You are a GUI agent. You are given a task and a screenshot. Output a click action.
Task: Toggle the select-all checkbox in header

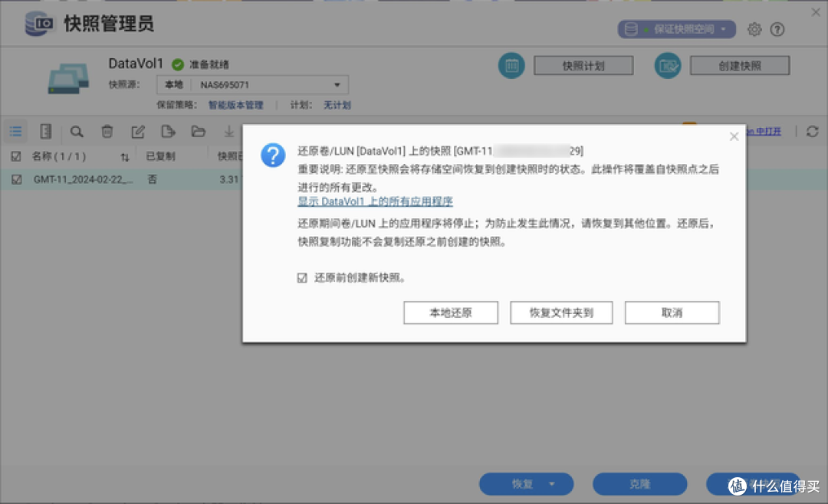pyautogui.click(x=16, y=156)
